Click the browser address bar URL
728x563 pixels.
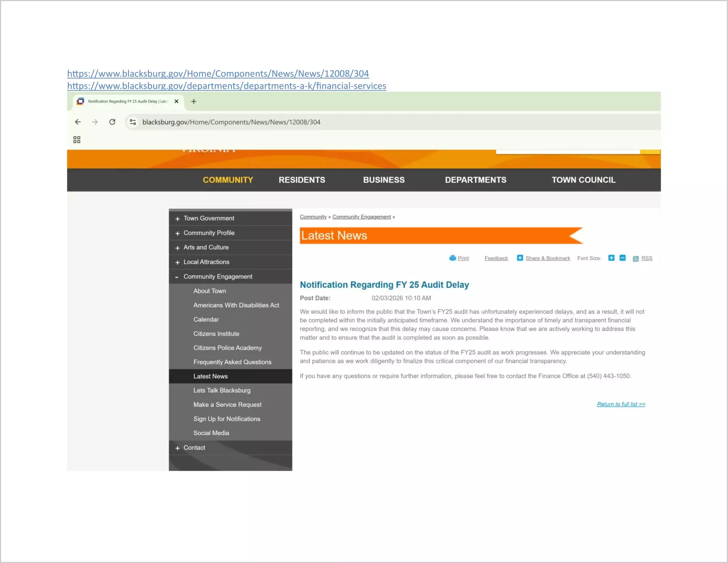tap(231, 122)
